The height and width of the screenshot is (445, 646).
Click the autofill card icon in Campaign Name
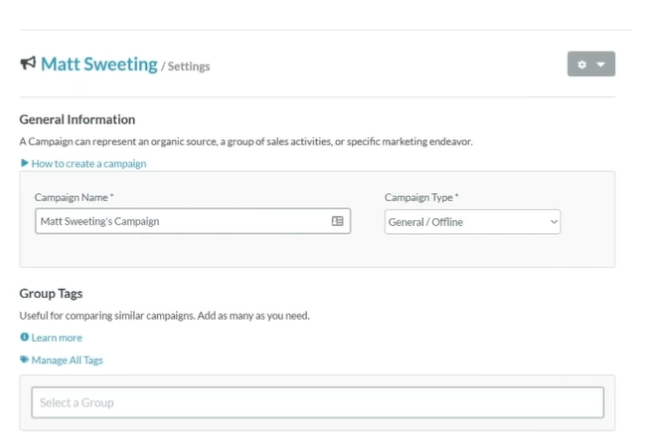coord(338,221)
